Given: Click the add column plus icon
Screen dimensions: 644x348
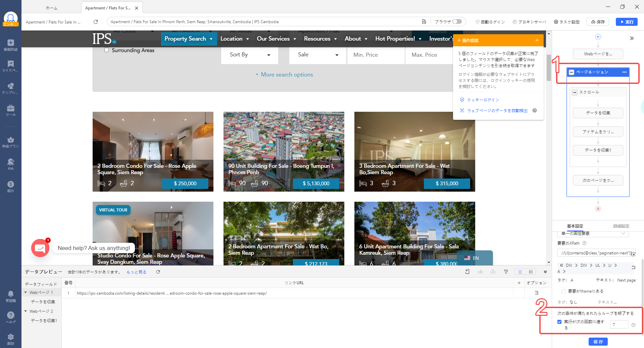Looking at the screenshot, I should tap(519, 283).
